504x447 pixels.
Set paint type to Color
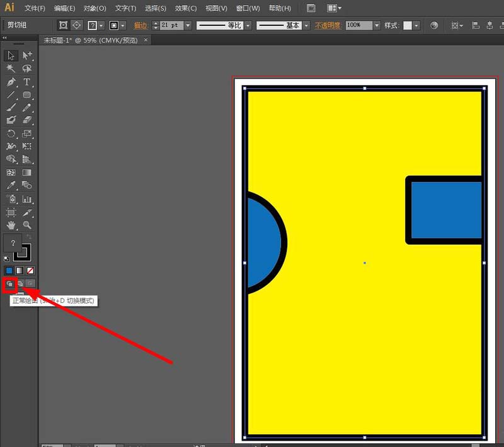click(x=9, y=271)
